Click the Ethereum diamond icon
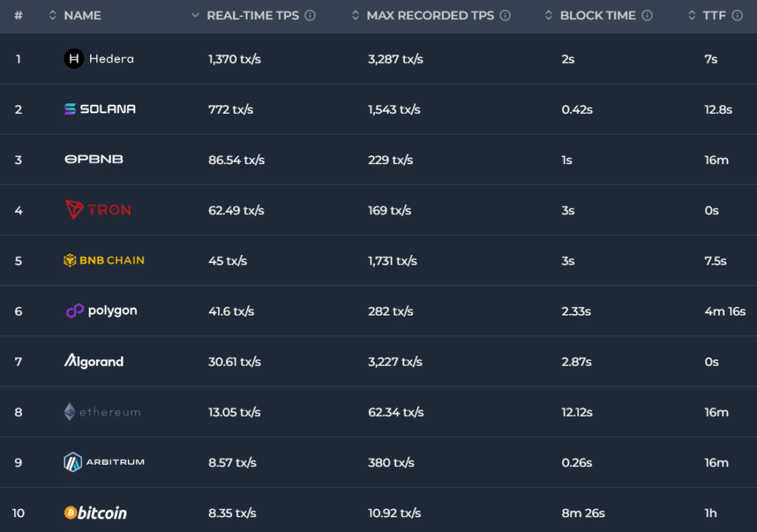The image size is (757, 532). click(x=69, y=412)
